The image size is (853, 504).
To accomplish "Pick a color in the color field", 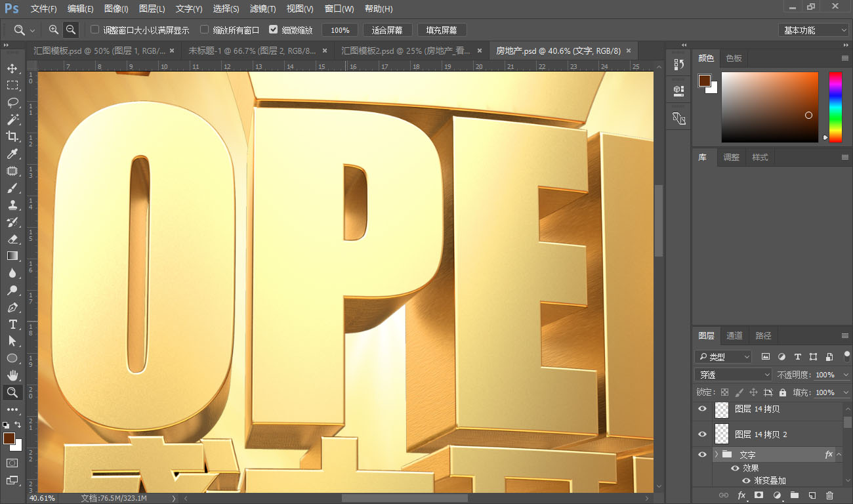I will 770,107.
